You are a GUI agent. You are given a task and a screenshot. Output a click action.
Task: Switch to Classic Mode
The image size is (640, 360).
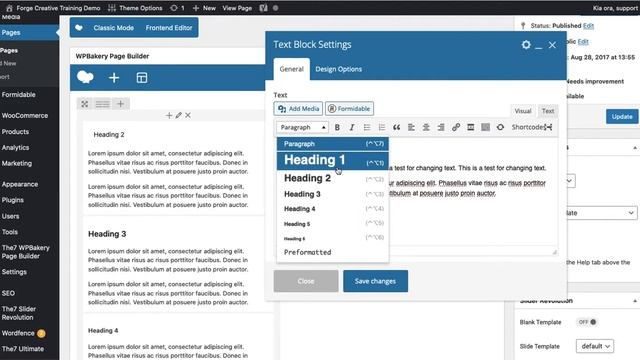(x=113, y=28)
